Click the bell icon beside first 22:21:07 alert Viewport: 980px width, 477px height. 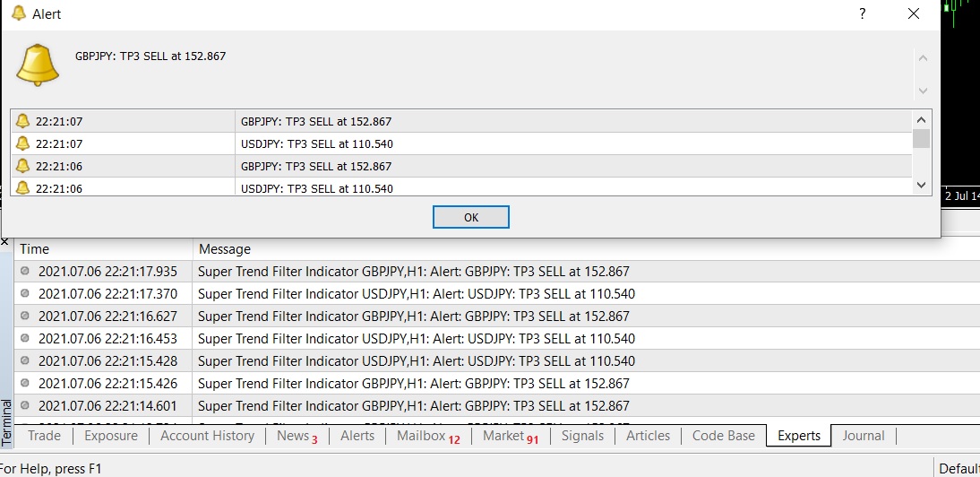[23, 121]
